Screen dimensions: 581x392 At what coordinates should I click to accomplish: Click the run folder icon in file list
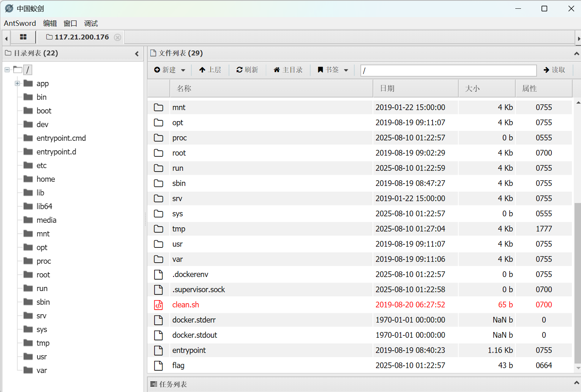point(158,168)
